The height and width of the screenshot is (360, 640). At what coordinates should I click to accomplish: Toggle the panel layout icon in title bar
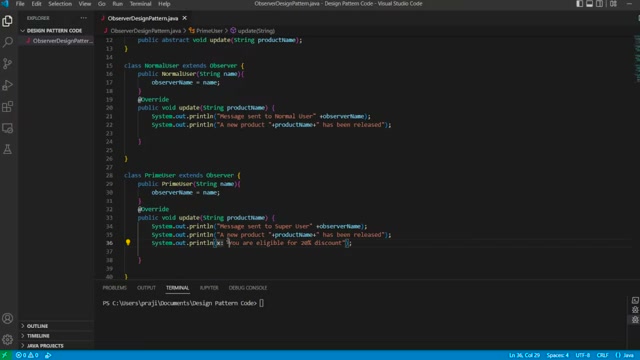pyautogui.click(x=589, y=4)
